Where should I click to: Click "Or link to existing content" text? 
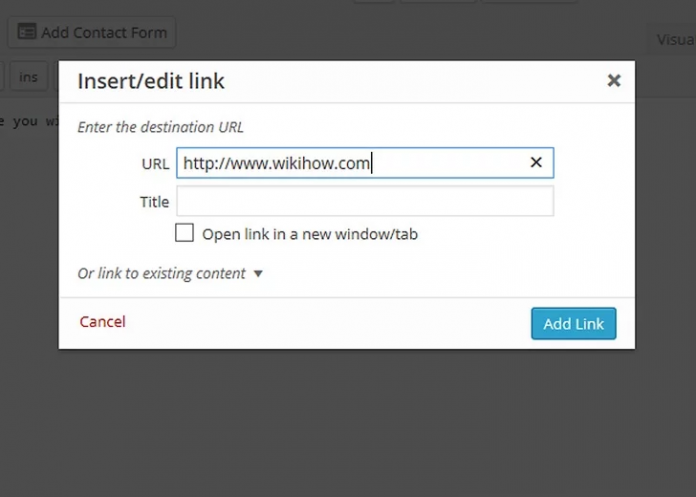pos(161,273)
